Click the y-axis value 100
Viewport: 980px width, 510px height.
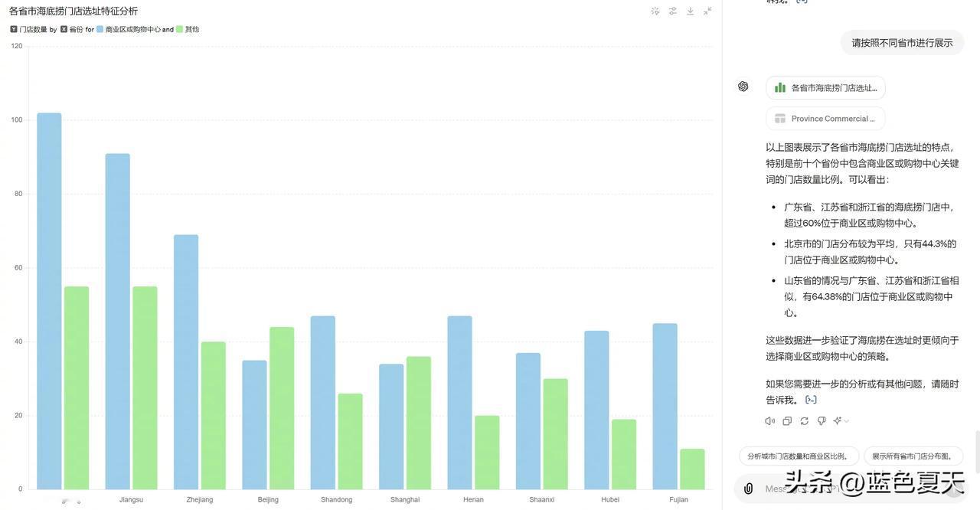17,120
